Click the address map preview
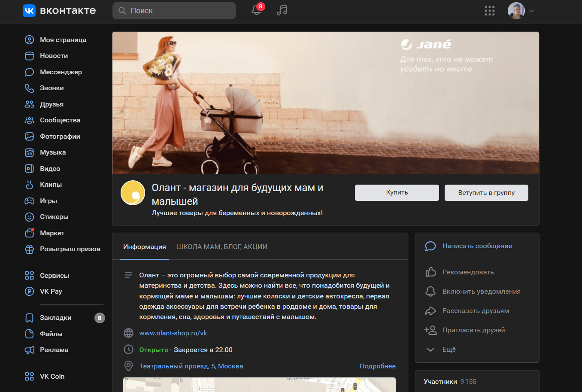The image size is (582, 392). coord(259,385)
